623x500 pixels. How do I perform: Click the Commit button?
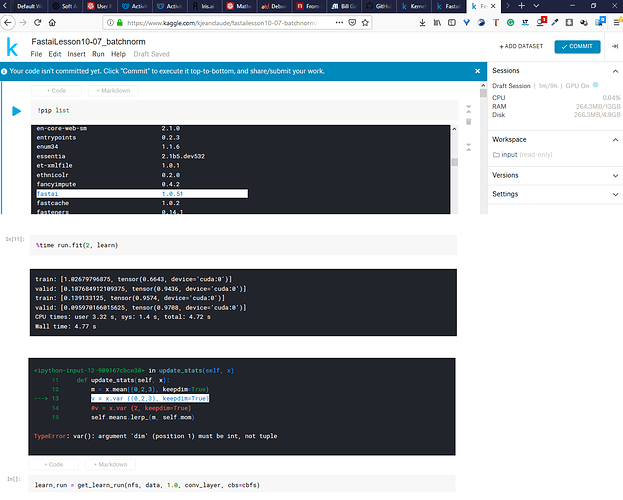tap(578, 47)
